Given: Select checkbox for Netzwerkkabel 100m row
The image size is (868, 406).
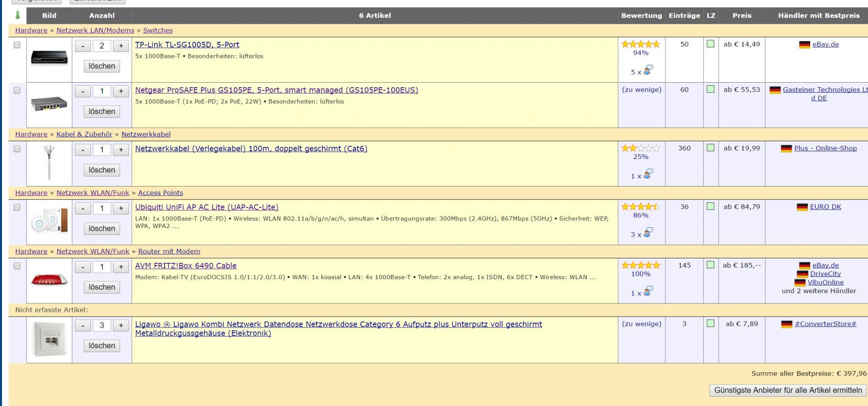Looking at the screenshot, I should click(x=17, y=149).
